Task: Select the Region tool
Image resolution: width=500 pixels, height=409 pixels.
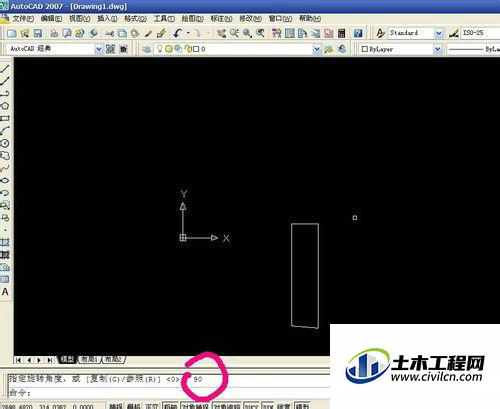Action: point(5,267)
